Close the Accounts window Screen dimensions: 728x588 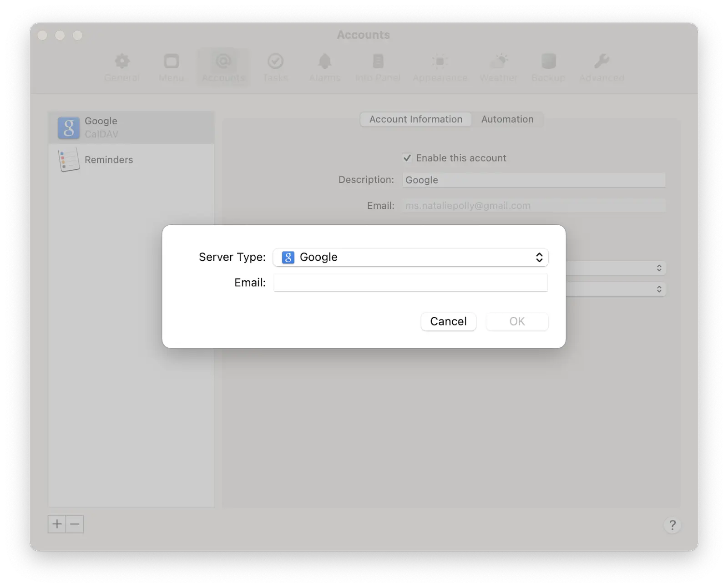42,35
